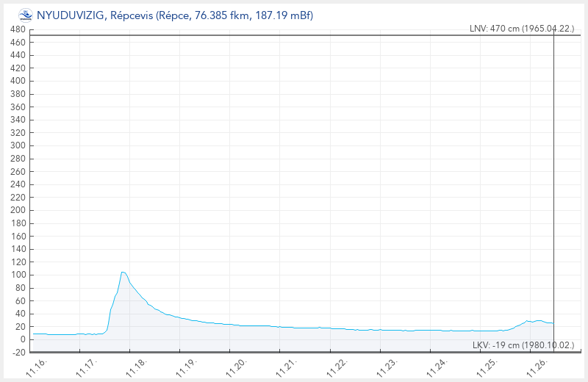Select the water level peak near 100 cm
Viewport: 588px width, 382px height.
pos(123,273)
